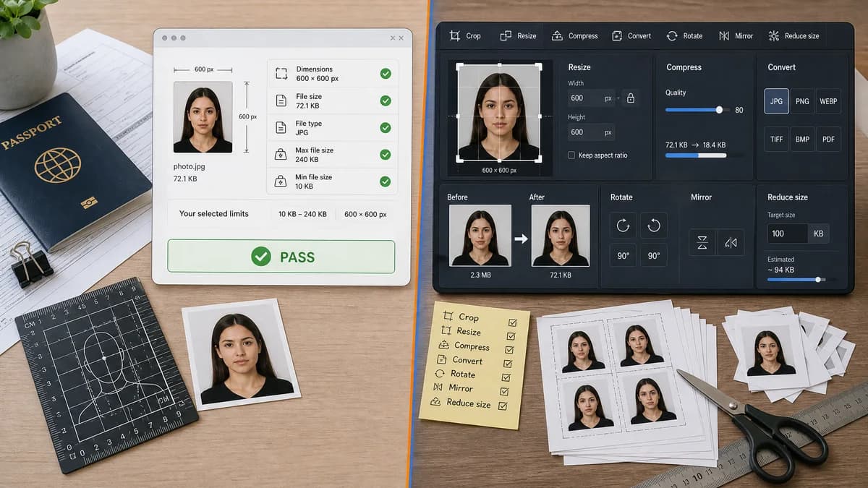Click the crop preview image in the editor
This screenshot has width=868, height=488.
tap(499, 113)
